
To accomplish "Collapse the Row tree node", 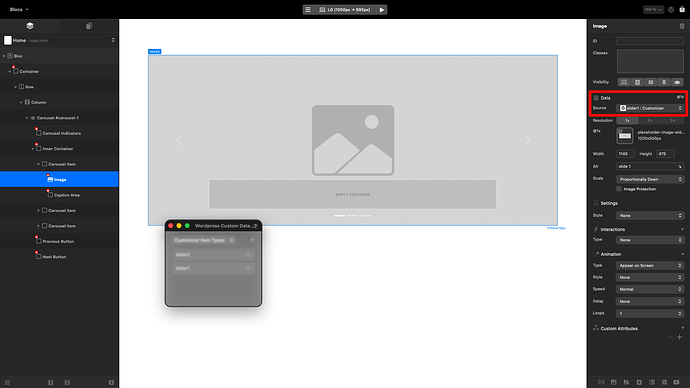I will 15,87.
